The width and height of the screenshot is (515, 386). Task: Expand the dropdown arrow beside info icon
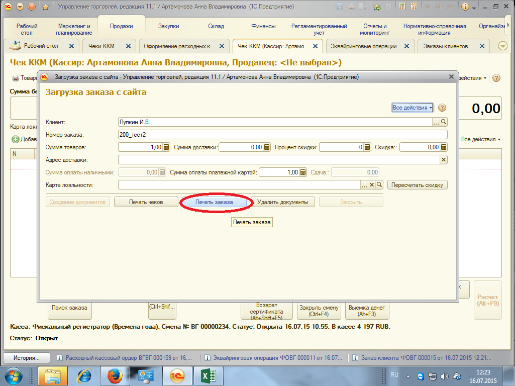473,7
